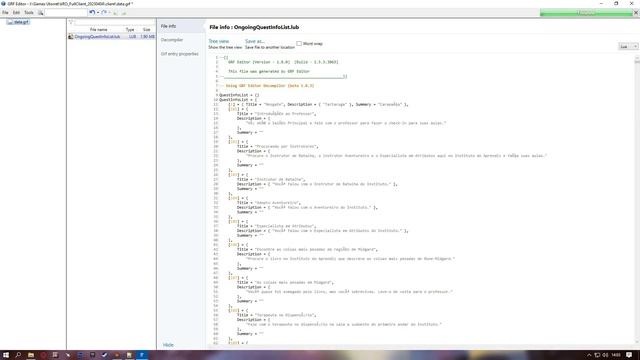Viewport: 640px width, 360px height.
Task: Switch to the File info tab
Action: pyautogui.click(x=168, y=26)
